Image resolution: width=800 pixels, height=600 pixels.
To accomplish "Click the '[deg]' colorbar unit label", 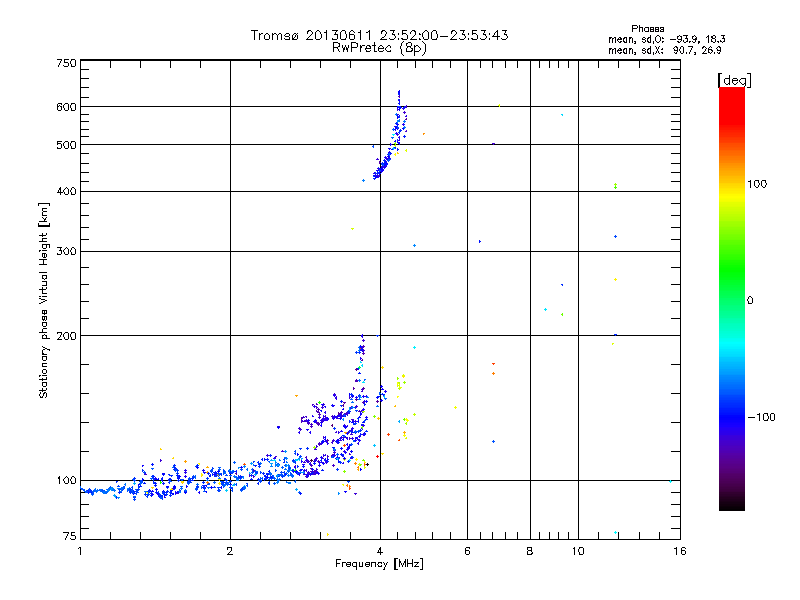I will click(734, 80).
